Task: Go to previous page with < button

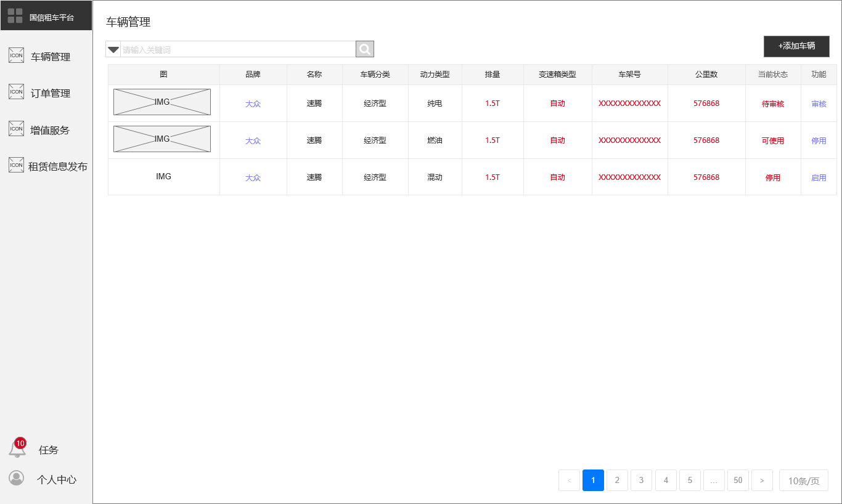Action: pyautogui.click(x=569, y=481)
